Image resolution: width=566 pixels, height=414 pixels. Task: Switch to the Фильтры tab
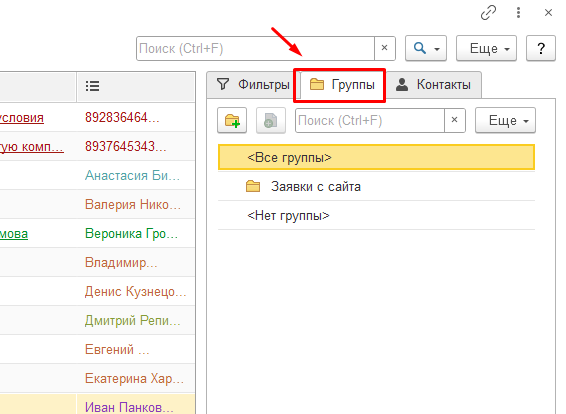pyautogui.click(x=253, y=85)
